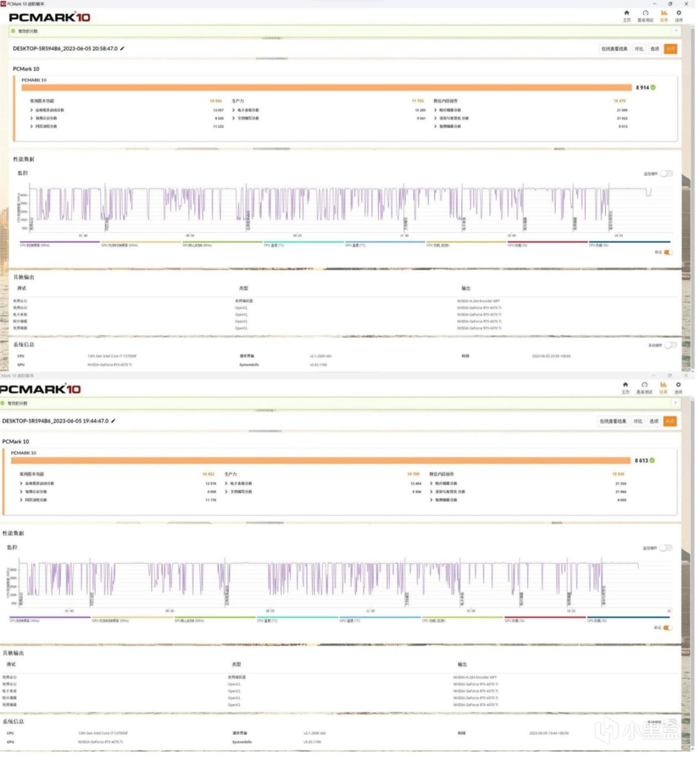The height and width of the screenshot is (762, 700).
Task: Select CPU 温度 legend in 8 914 window
Action: tap(304, 244)
